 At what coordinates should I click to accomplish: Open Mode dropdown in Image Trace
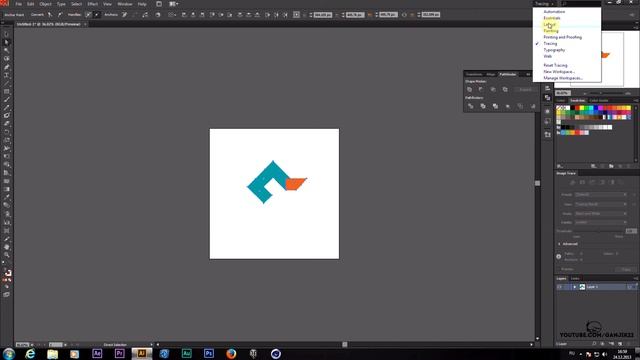[600, 213]
